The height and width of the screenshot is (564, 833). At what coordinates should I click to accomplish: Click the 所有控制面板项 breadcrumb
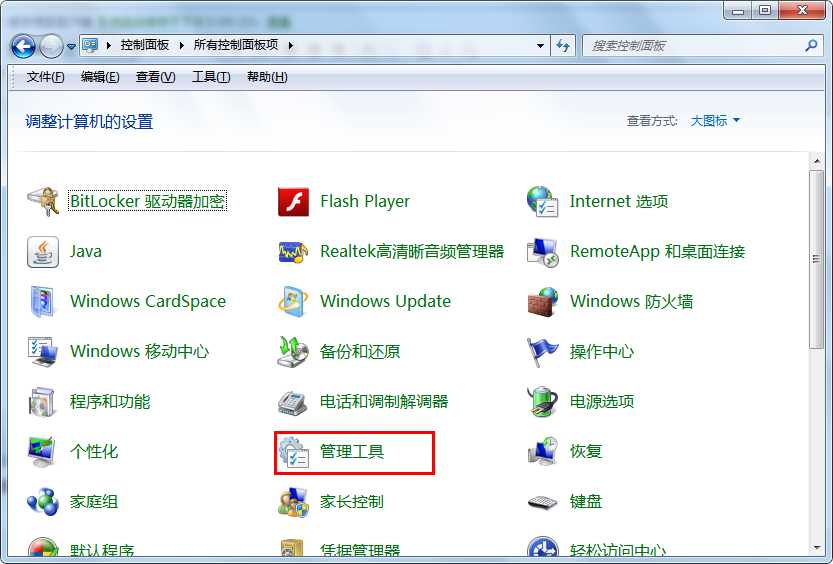coord(236,45)
